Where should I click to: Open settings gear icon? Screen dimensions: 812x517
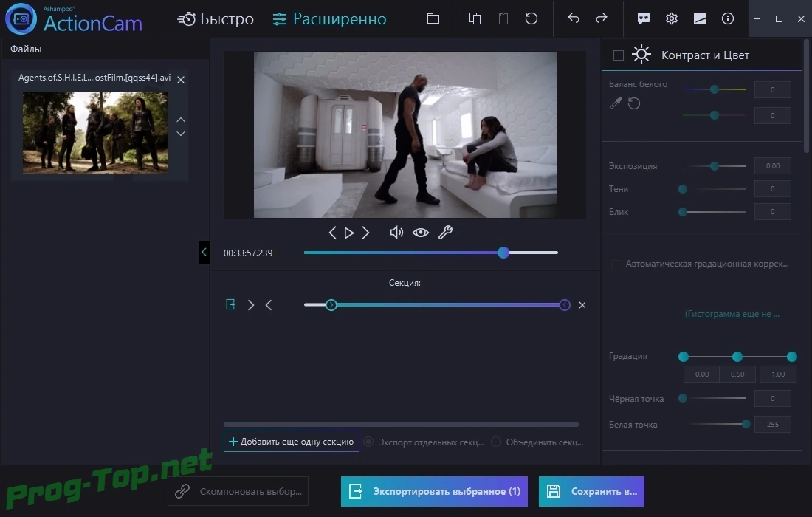point(672,18)
